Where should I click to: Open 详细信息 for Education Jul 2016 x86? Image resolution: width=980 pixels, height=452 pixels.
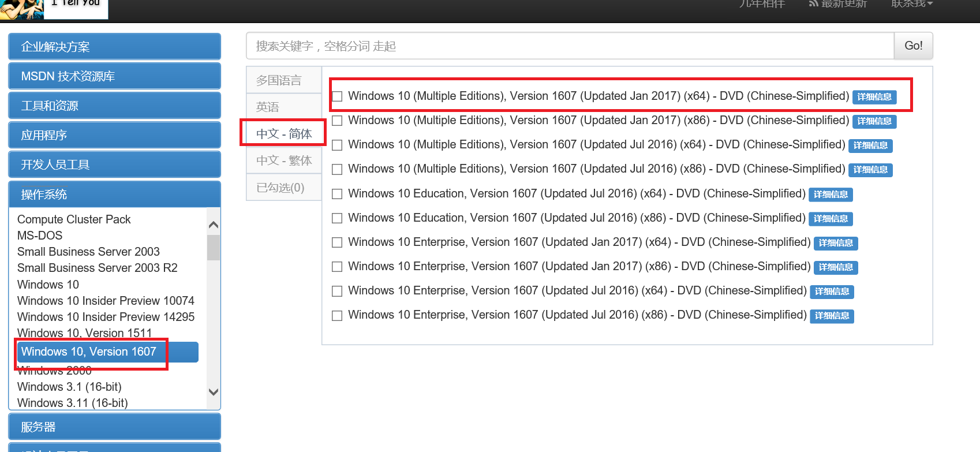click(x=831, y=219)
